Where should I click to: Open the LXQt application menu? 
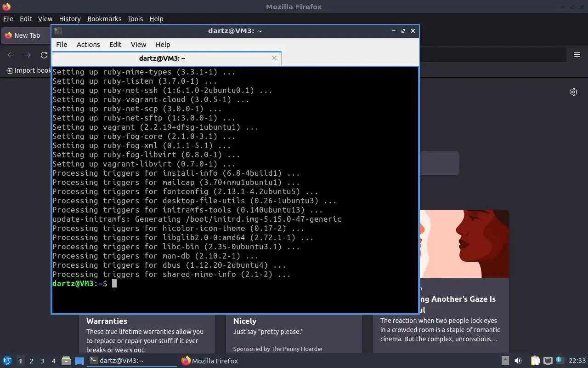click(x=7, y=361)
